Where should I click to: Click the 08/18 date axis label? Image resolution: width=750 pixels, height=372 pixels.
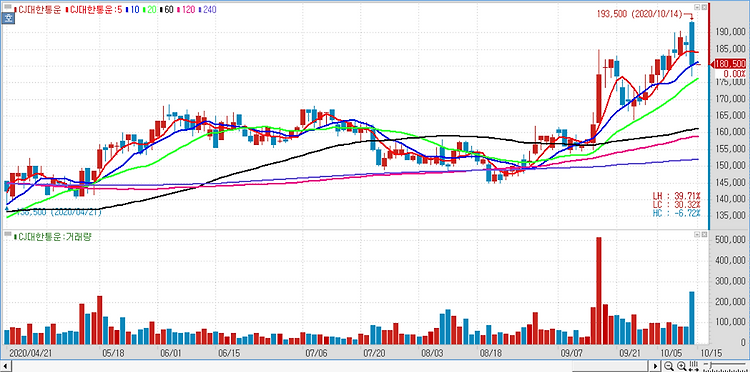(490, 353)
